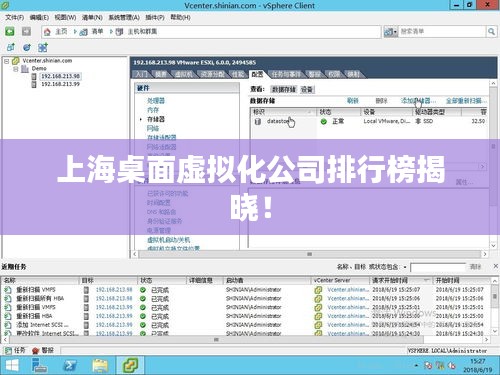Open the 编辑(E) menu

point(39,17)
